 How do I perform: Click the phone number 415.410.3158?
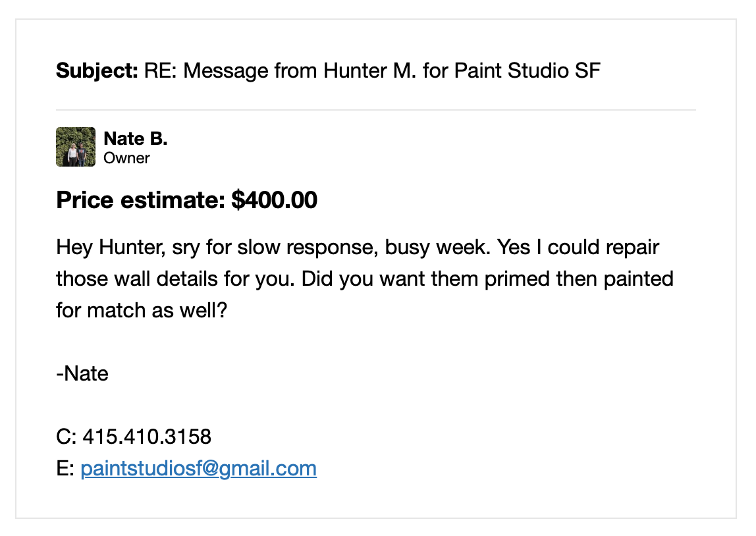pyautogui.click(x=147, y=437)
